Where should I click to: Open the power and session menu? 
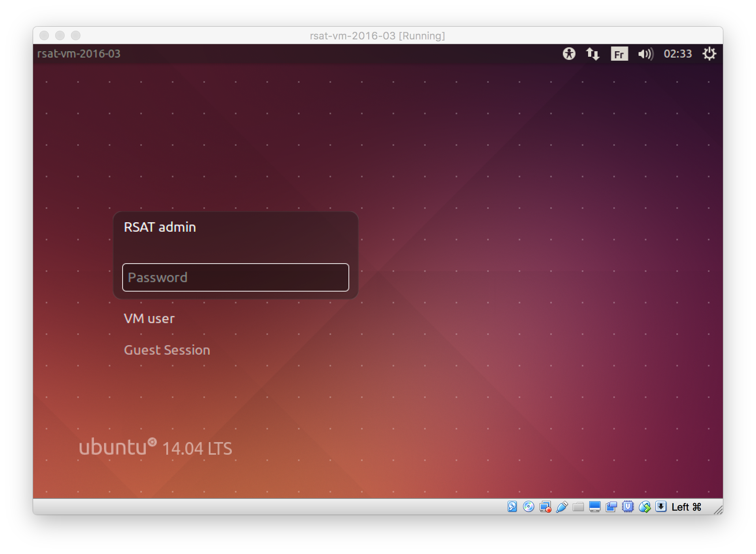point(709,54)
